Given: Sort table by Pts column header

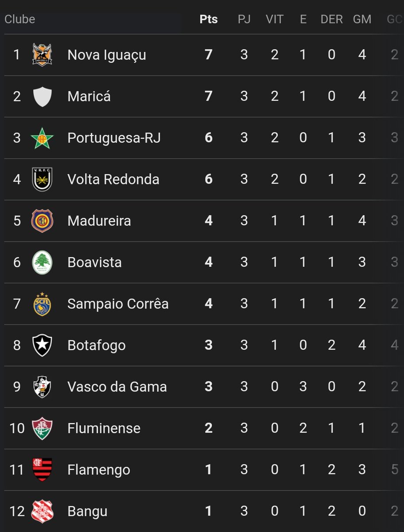Looking at the screenshot, I should click(209, 20).
